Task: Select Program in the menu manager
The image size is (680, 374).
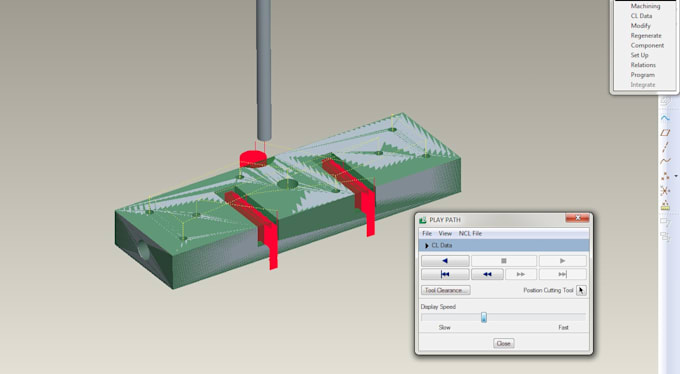Action: [642, 75]
